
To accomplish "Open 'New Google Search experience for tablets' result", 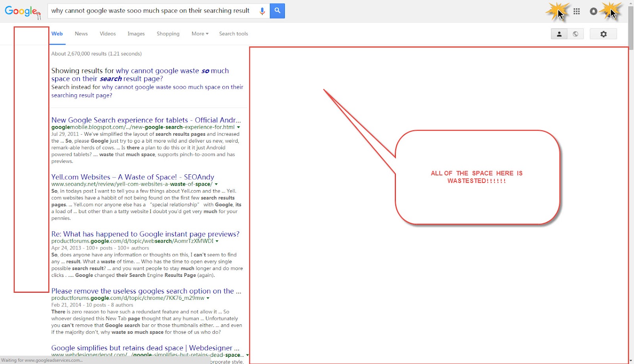I will (x=146, y=120).
